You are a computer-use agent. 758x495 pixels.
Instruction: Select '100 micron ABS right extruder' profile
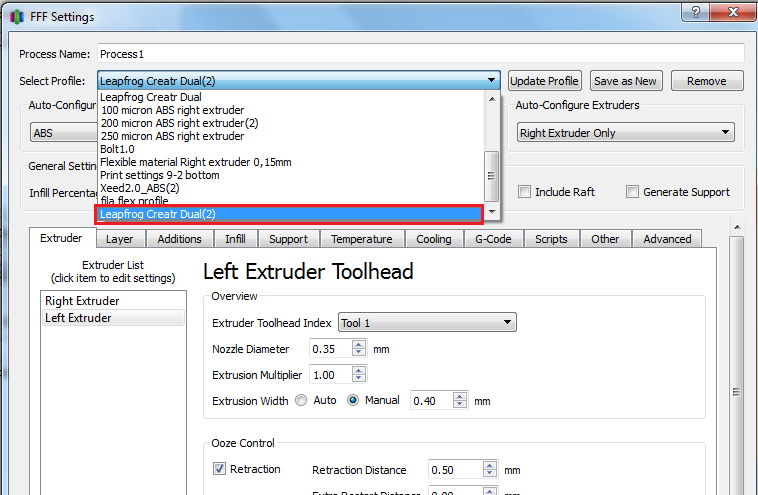(x=291, y=110)
